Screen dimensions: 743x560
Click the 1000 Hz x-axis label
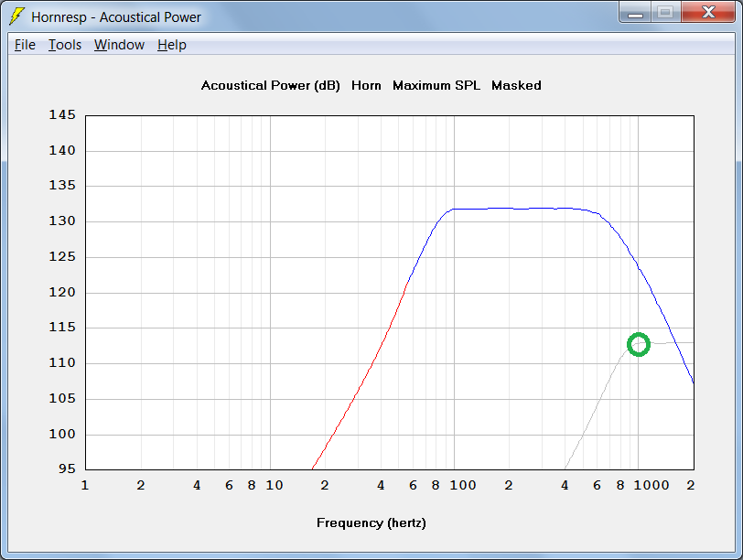pyautogui.click(x=651, y=485)
